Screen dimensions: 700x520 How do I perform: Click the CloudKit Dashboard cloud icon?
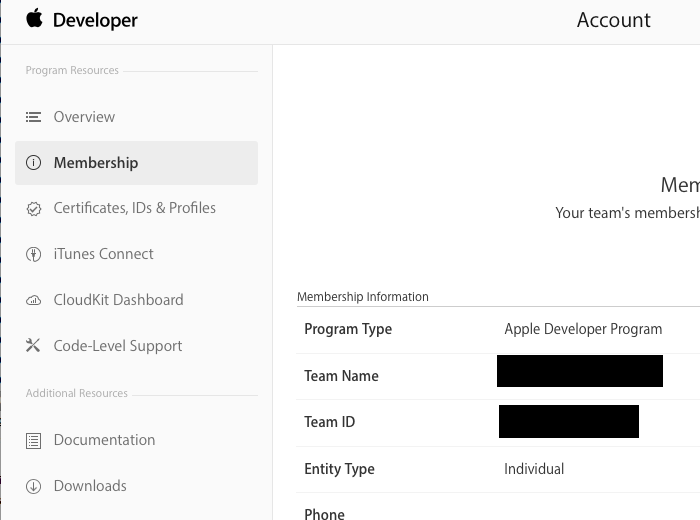click(33, 300)
